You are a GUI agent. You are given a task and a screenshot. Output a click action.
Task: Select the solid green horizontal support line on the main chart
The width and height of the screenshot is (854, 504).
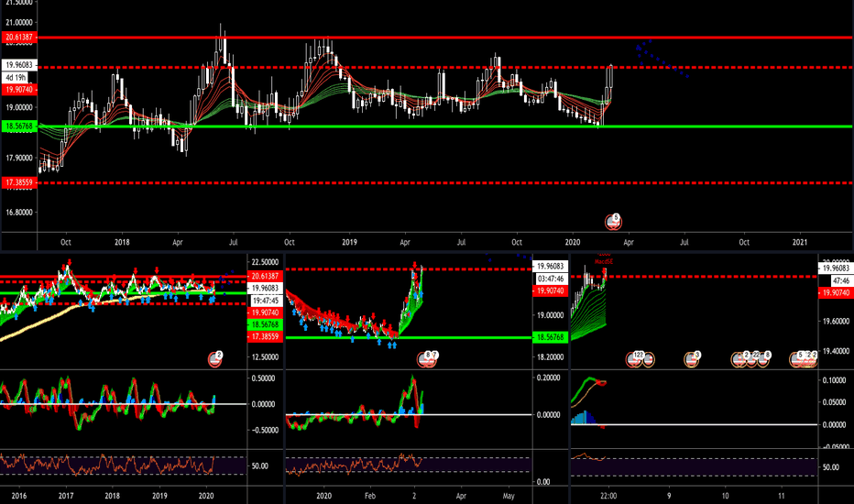click(x=445, y=126)
